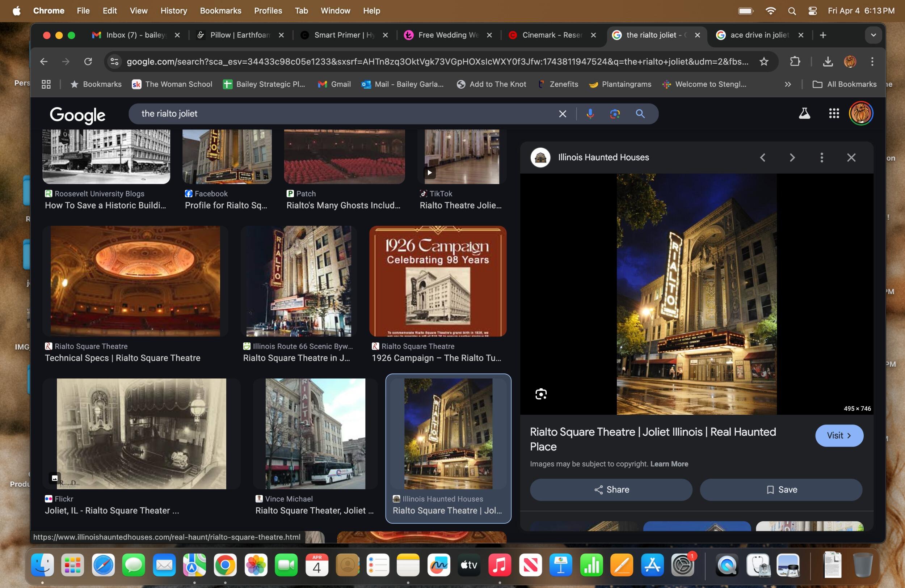Search by voice using the microphone icon
Viewport: 905px width, 588px height.
click(590, 114)
